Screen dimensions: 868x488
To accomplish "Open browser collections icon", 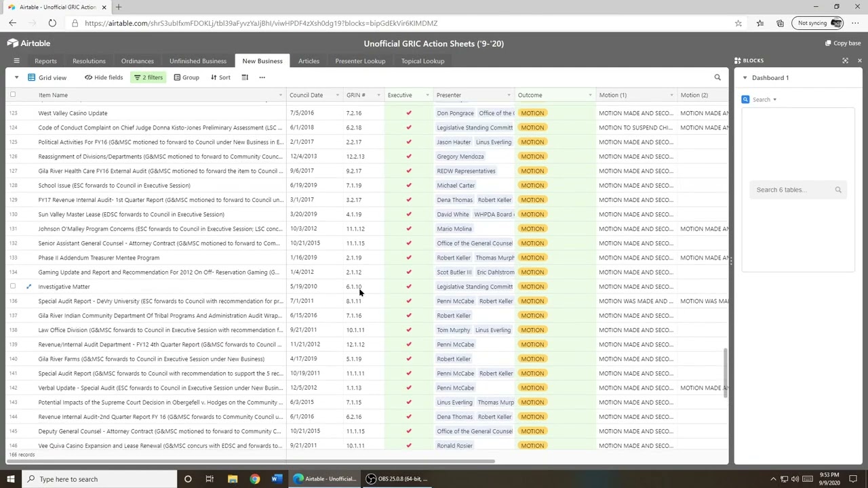I will [781, 23].
